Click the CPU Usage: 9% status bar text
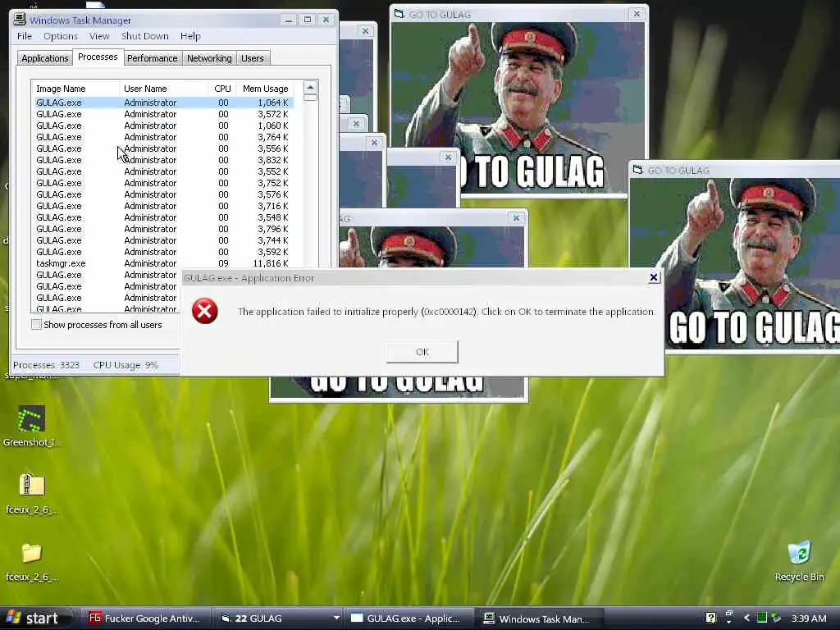The image size is (840, 630). click(126, 365)
